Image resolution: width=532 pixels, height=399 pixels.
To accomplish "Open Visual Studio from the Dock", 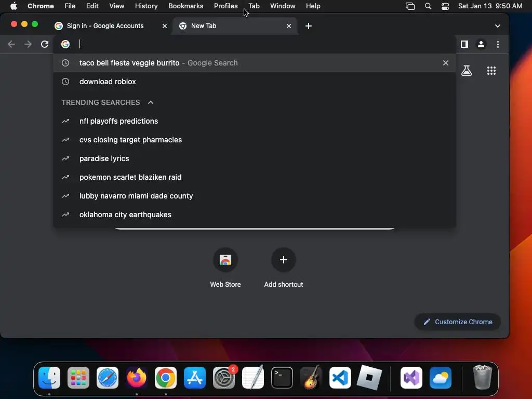I will click(x=411, y=378).
